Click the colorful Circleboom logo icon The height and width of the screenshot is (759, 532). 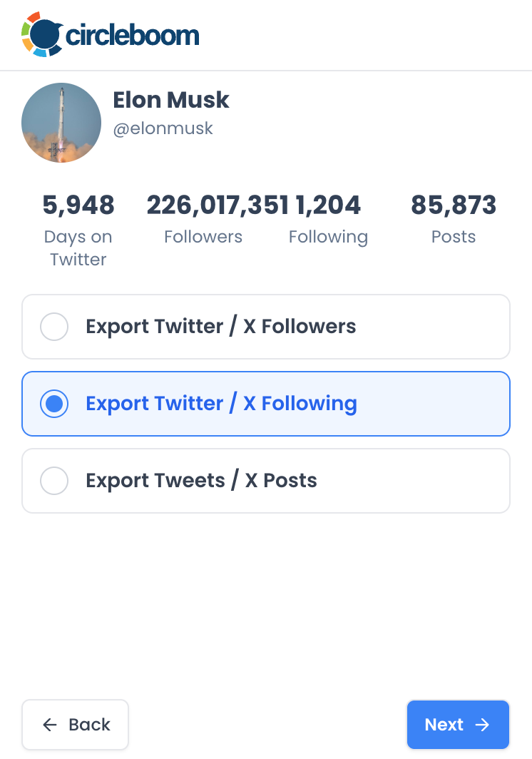click(x=43, y=34)
